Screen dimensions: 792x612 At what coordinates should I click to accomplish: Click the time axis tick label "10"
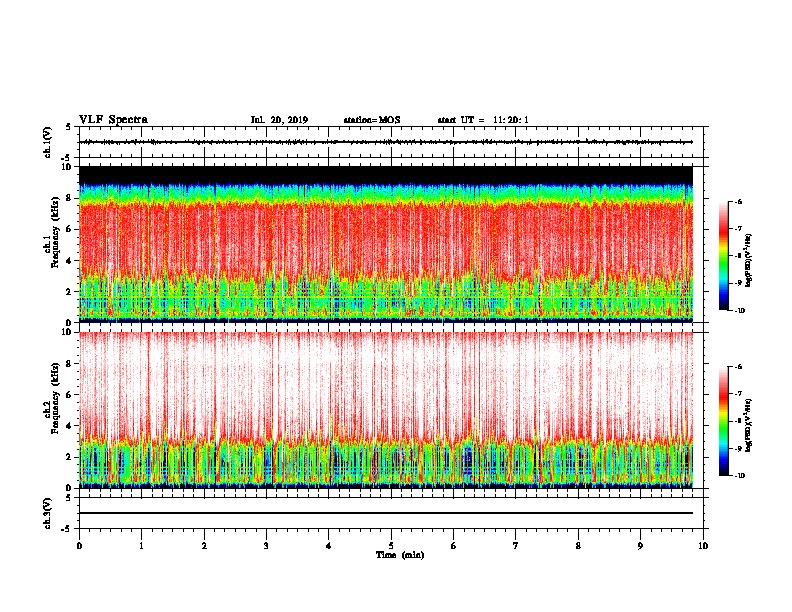click(703, 545)
